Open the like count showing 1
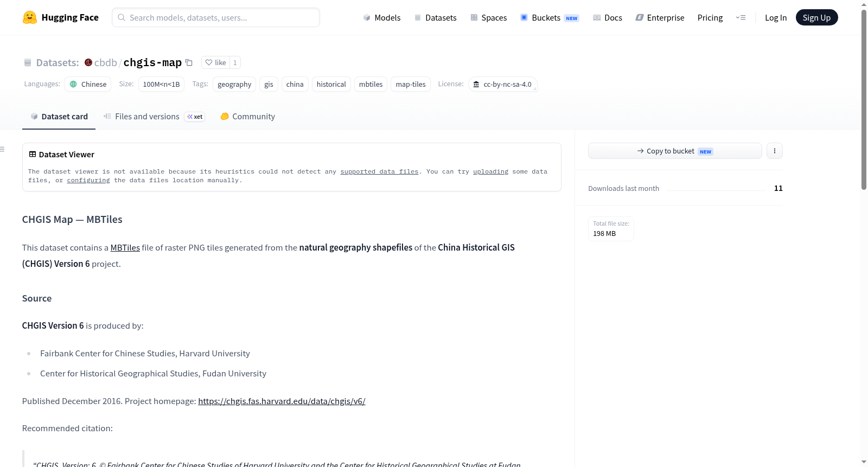 pyautogui.click(x=235, y=62)
